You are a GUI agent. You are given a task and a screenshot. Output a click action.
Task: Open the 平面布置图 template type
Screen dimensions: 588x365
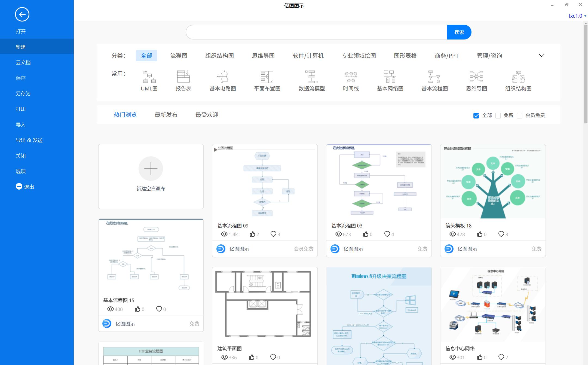point(267,80)
